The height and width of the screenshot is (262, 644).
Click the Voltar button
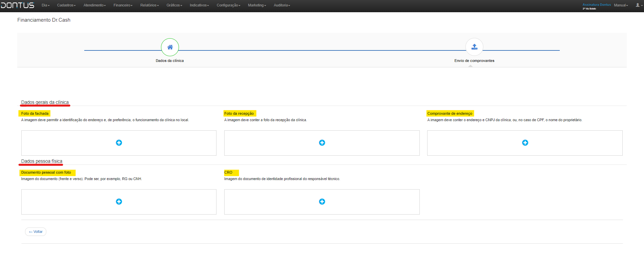[36, 232]
